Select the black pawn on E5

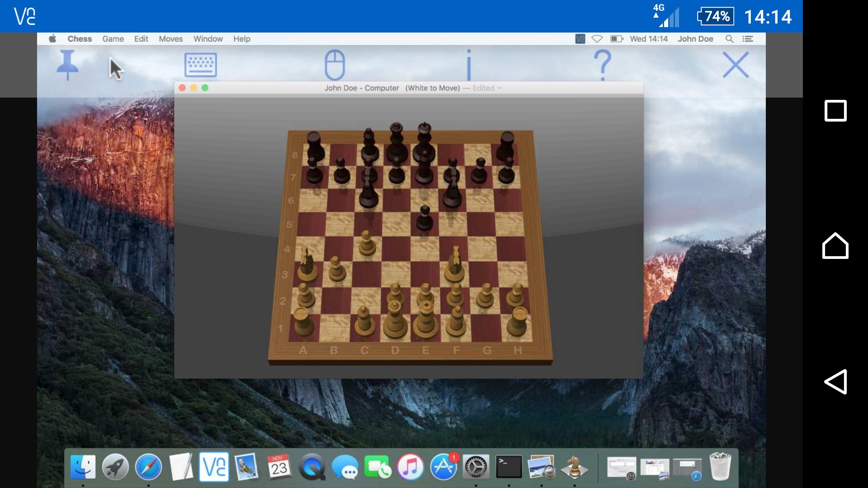425,218
